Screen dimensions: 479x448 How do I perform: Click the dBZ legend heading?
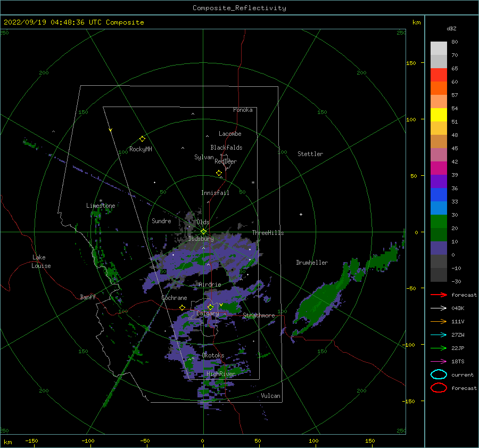click(x=451, y=28)
